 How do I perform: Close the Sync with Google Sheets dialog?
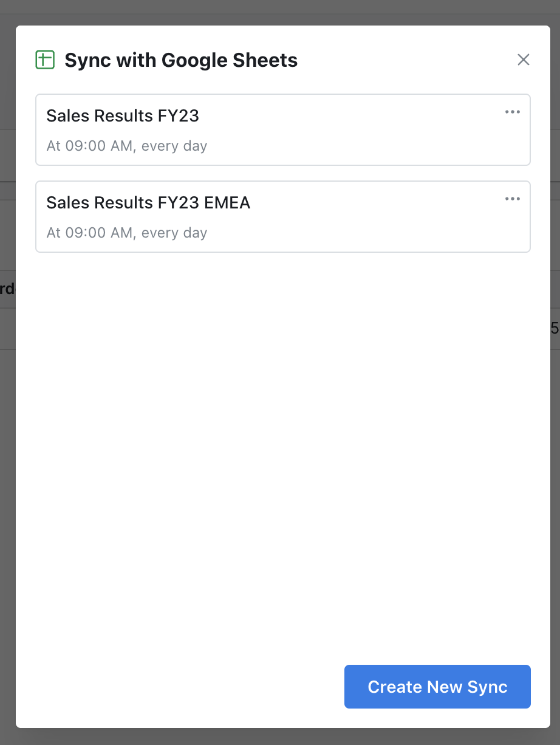524,60
